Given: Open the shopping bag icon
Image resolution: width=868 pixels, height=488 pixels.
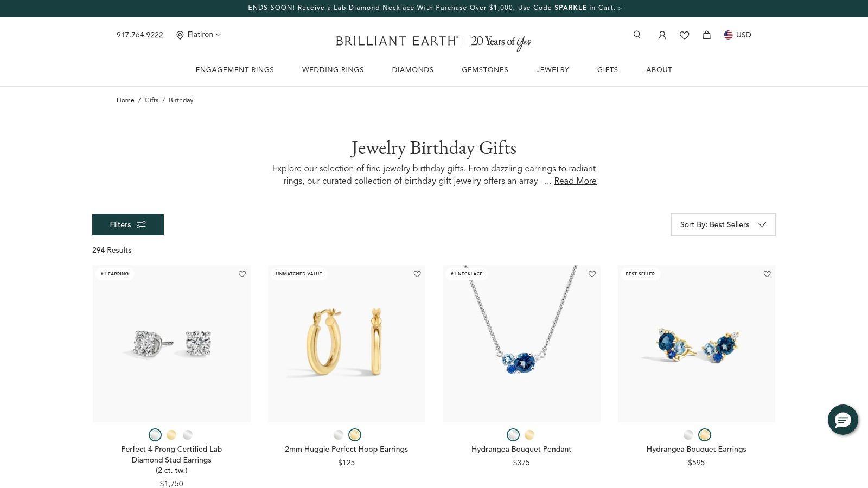Looking at the screenshot, I should [707, 35].
